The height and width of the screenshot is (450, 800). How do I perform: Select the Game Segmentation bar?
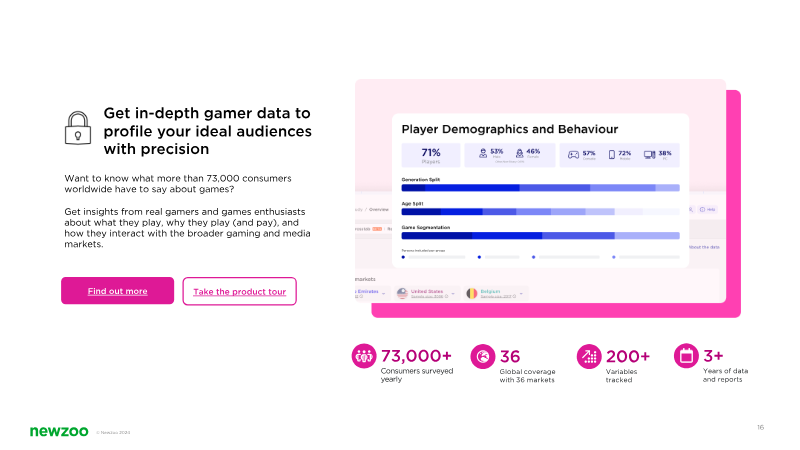(540, 236)
